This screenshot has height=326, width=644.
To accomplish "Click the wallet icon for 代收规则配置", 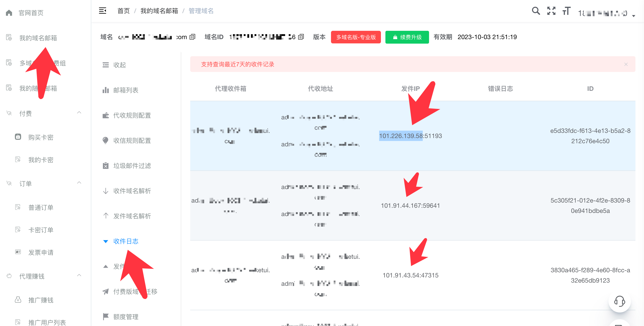I will (105, 115).
